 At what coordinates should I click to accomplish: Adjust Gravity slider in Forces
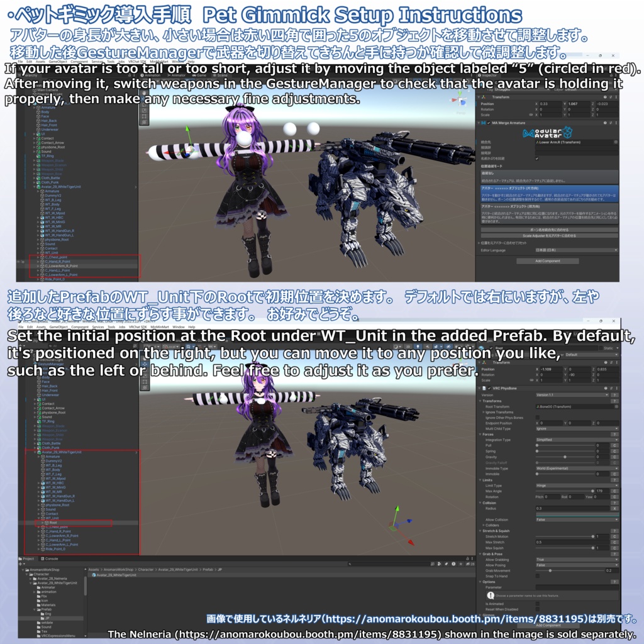(x=565, y=457)
